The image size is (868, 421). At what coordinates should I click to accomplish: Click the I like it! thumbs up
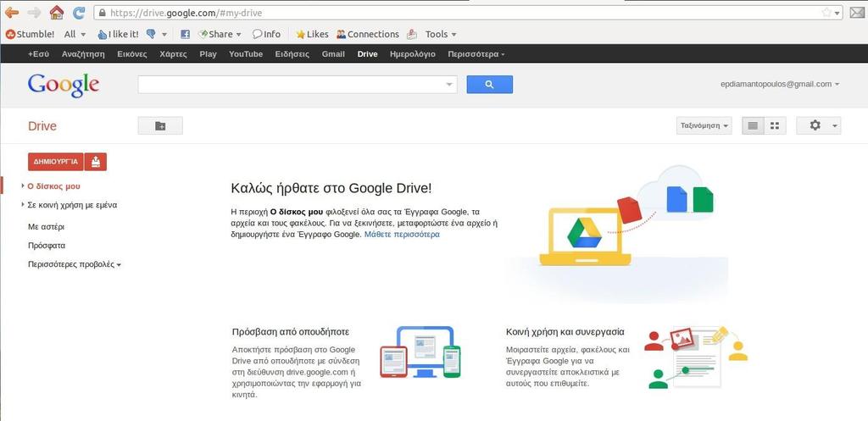118,34
